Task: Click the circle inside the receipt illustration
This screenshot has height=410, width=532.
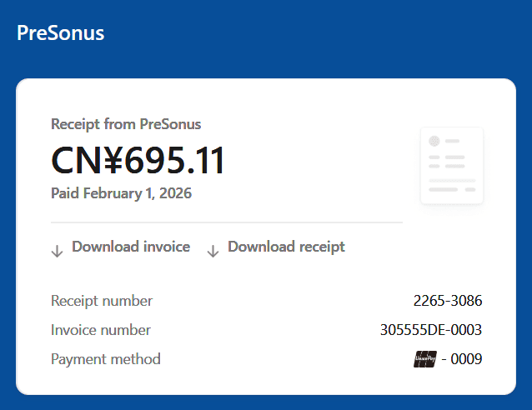Action: point(434,142)
